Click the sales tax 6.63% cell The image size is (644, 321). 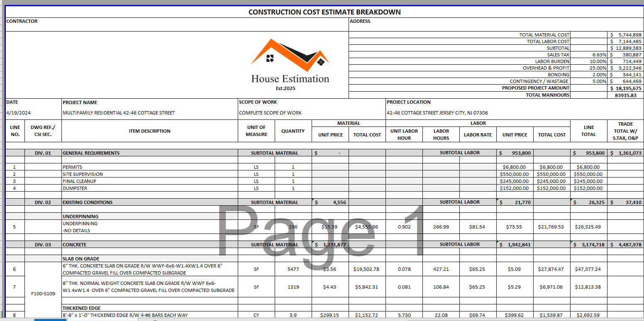[589, 55]
